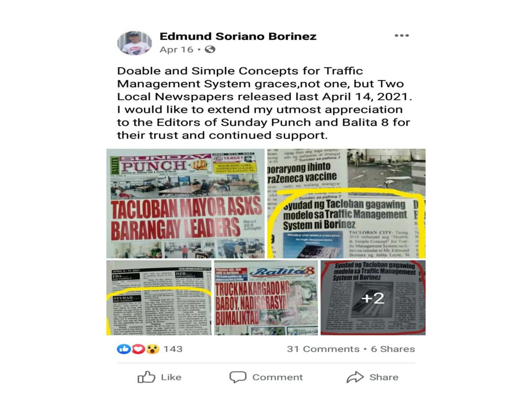Click the Like thumbs-up outline icon
Viewport: 532px width, 411px height.
(146, 377)
